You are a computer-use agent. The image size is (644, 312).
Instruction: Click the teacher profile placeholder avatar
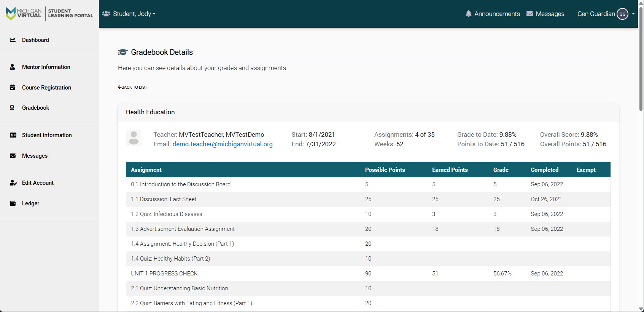coord(134,138)
